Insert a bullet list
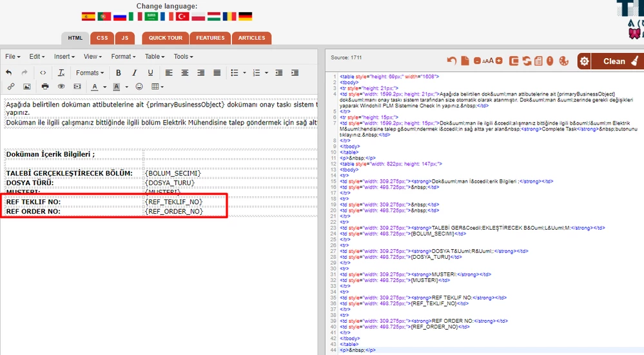The height and width of the screenshot is (355, 644). (235, 73)
